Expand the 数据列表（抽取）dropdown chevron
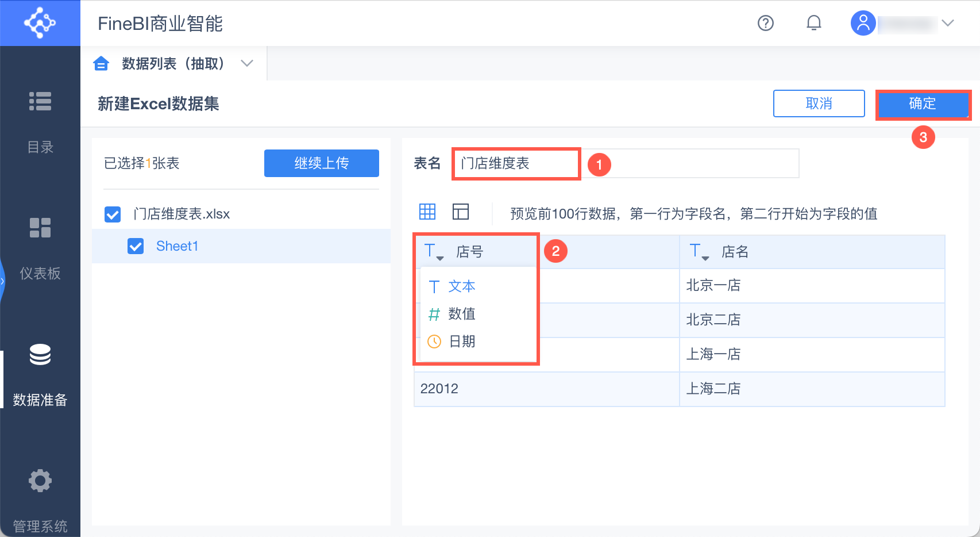 pos(247,63)
